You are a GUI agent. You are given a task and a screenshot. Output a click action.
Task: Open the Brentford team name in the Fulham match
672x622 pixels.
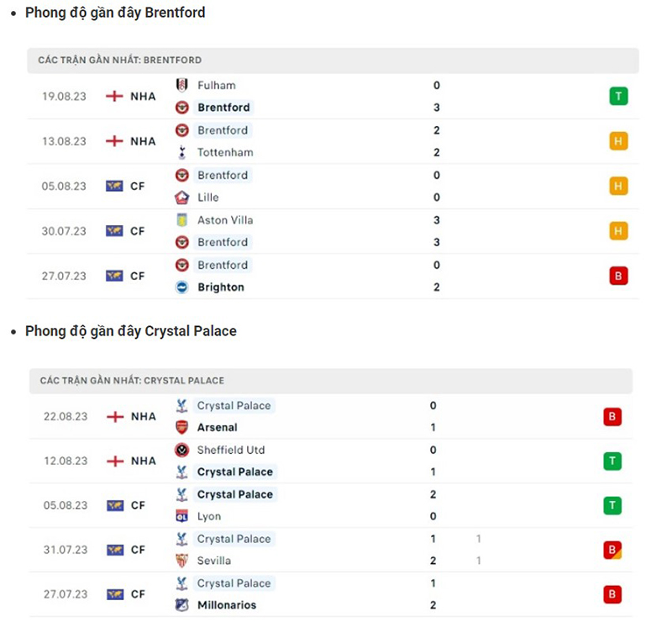tap(223, 108)
